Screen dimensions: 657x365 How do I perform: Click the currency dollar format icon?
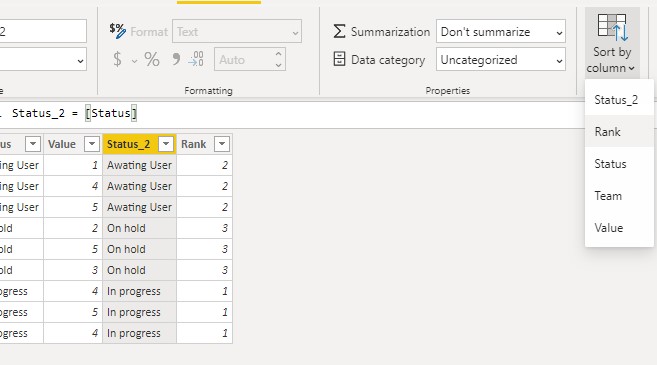pos(117,59)
